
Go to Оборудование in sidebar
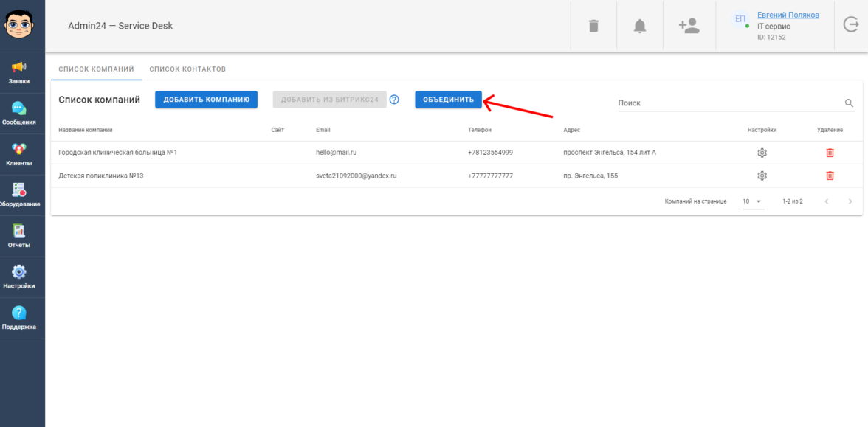click(x=19, y=195)
